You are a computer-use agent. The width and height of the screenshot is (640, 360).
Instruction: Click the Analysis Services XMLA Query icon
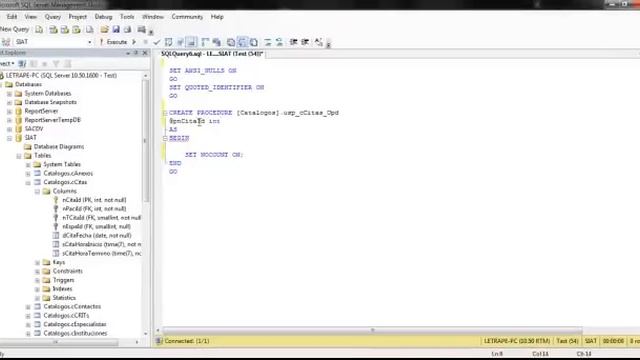click(76, 29)
